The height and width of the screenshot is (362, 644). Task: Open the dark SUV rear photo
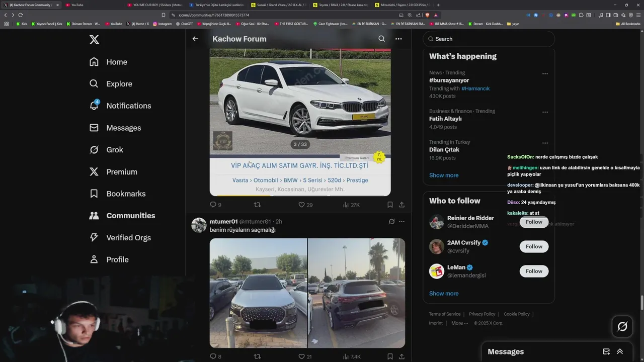pyautogui.click(x=356, y=293)
